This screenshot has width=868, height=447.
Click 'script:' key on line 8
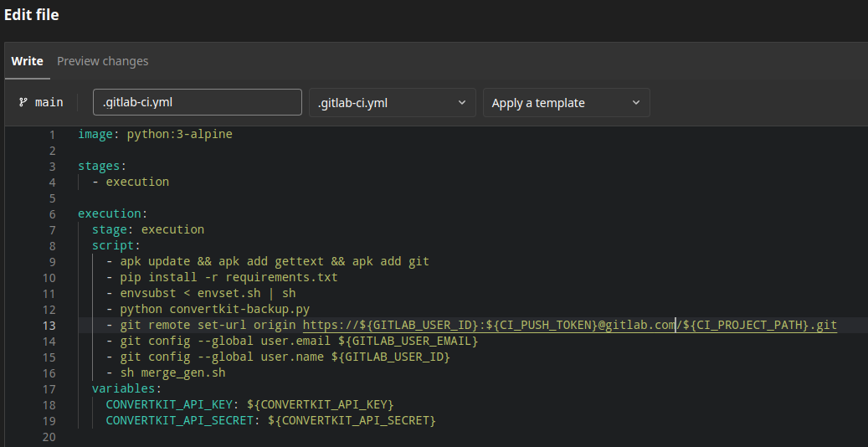tap(116, 245)
